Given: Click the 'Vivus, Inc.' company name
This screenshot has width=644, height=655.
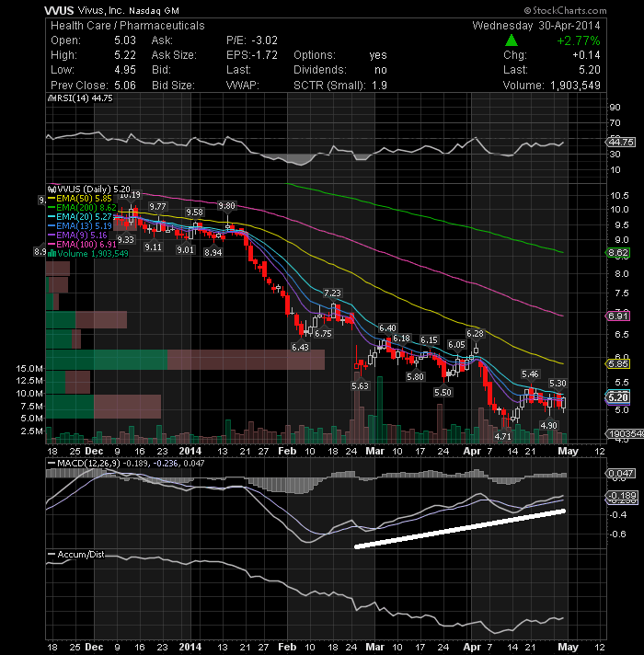Looking at the screenshot, I should 101,10.
